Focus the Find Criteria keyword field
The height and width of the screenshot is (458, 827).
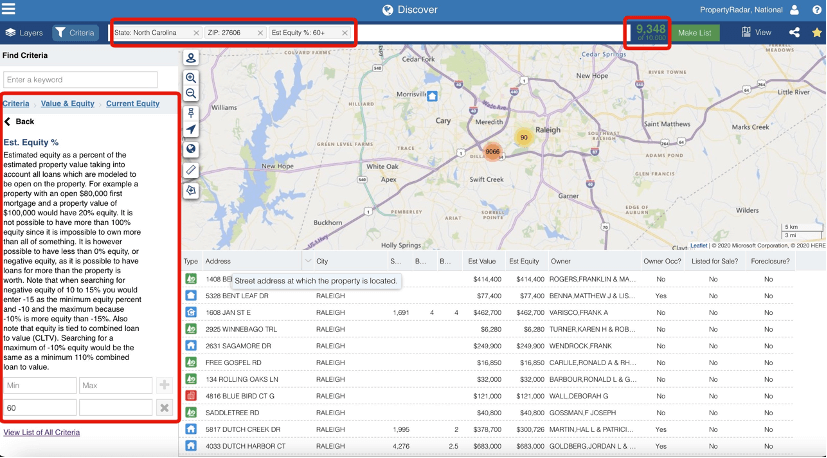[x=80, y=80]
